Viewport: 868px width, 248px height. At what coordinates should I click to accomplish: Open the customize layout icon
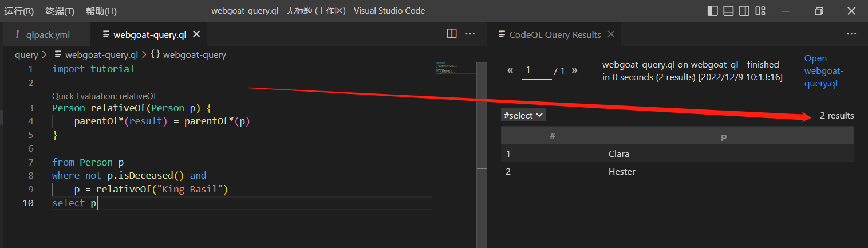(760, 11)
